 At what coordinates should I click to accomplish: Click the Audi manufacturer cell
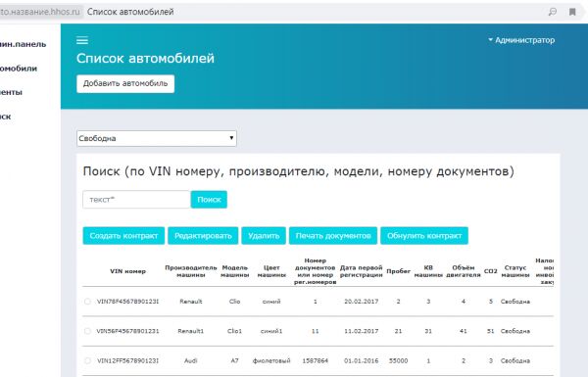pyautogui.click(x=191, y=360)
